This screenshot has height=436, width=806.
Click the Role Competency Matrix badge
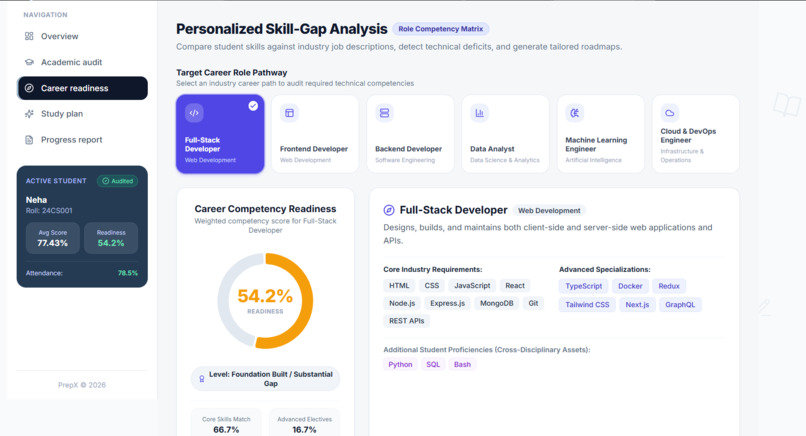point(441,29)
